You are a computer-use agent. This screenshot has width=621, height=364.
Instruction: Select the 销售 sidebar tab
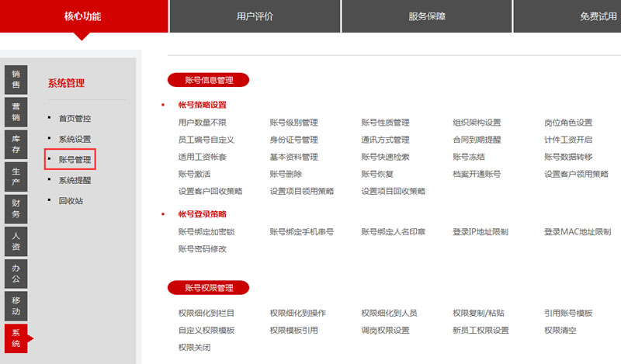pyautogui.click(x=16, y=79)
